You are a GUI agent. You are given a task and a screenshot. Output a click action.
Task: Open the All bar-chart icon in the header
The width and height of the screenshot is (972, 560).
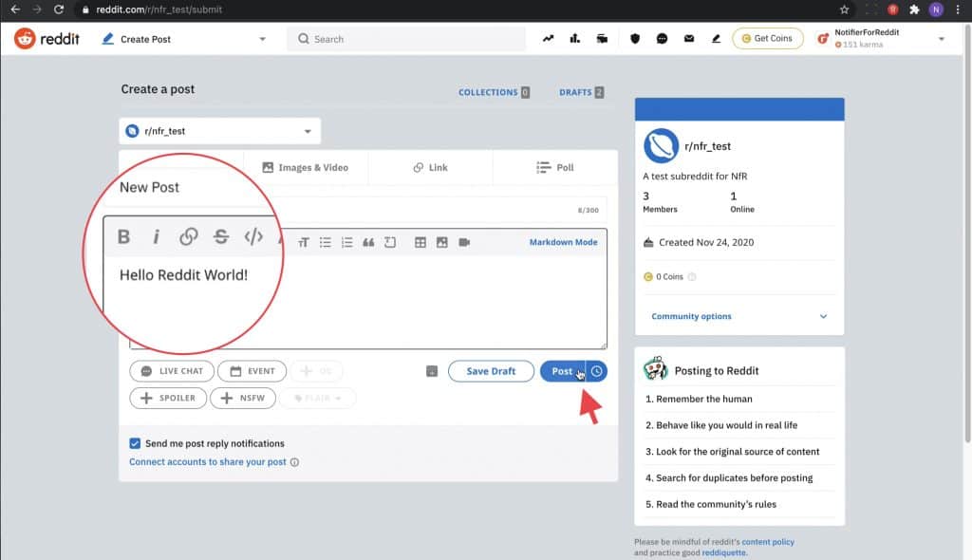(575, 39)
